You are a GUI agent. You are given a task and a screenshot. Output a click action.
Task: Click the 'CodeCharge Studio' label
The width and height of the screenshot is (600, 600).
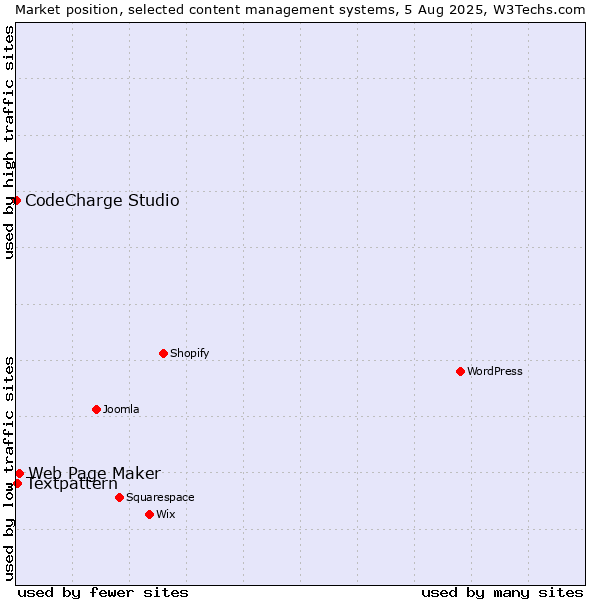coord(102,201)
